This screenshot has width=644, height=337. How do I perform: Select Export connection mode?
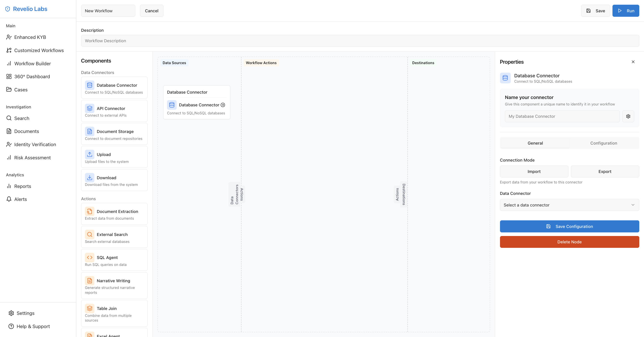click(605, 171)
